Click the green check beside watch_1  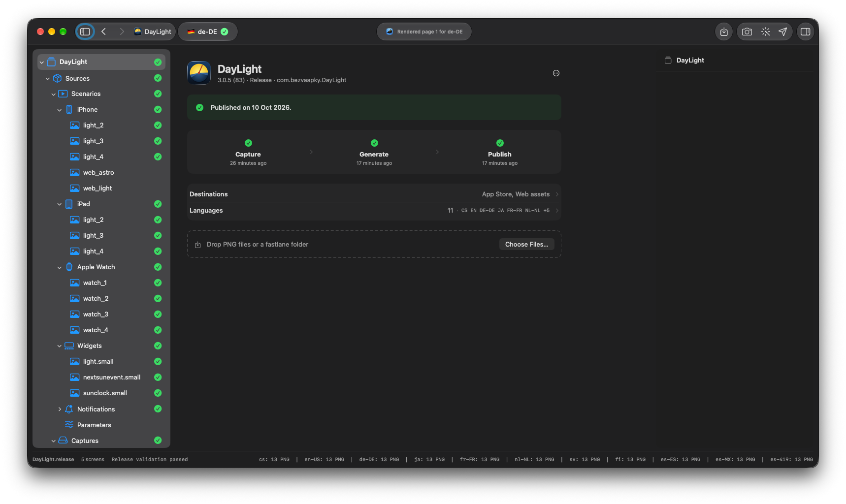[158, 283]
